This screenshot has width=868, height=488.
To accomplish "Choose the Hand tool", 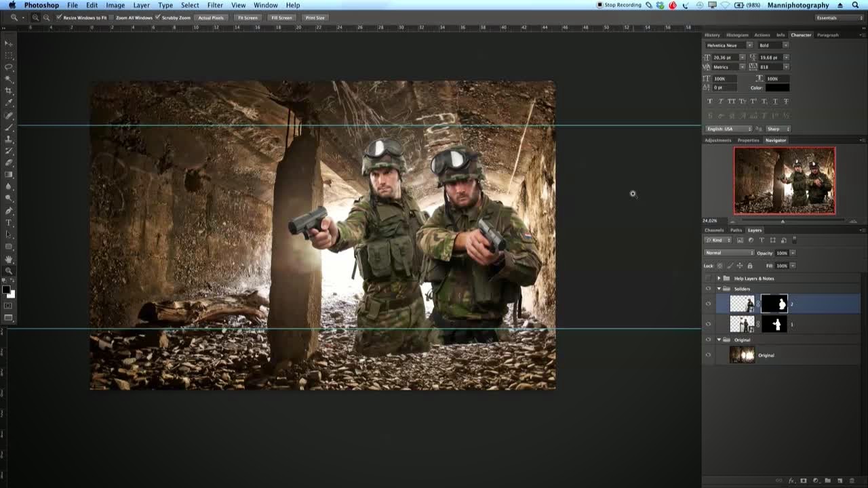I will pos(9,259).
